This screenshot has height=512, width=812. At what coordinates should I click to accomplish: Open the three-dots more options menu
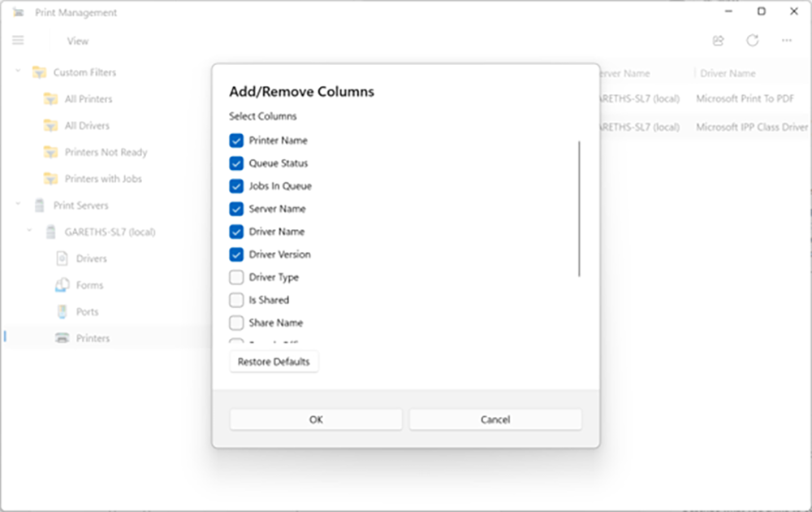coord(787,41)
